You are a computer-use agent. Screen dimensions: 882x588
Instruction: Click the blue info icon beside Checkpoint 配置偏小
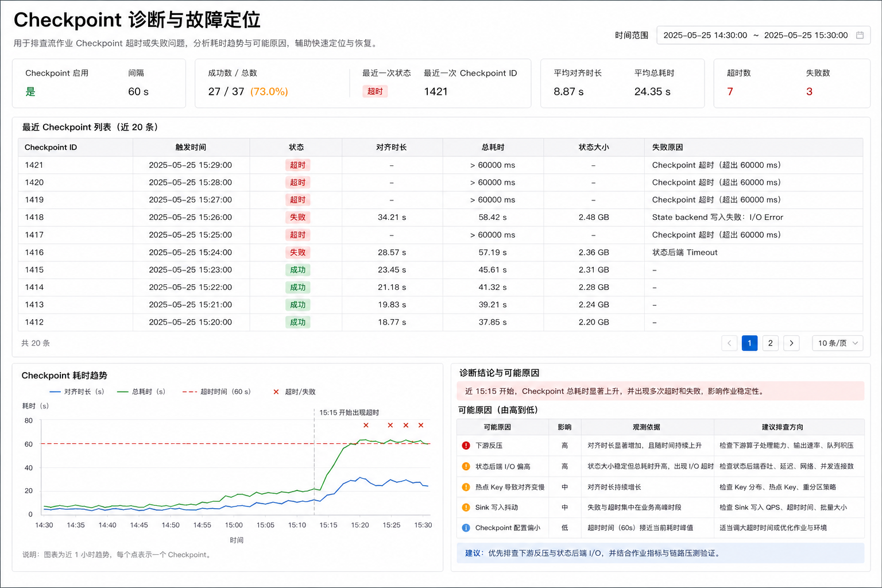point(466,528)
